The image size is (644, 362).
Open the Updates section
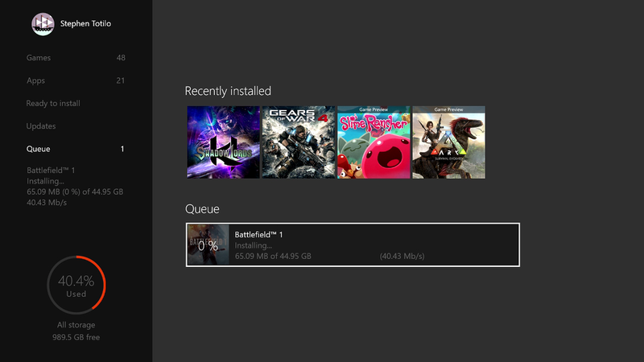(41, 126)
